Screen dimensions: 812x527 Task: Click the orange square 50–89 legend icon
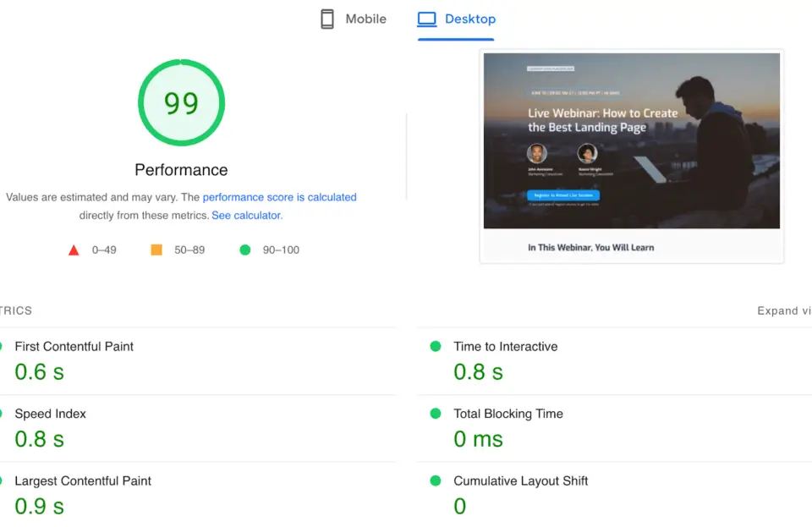(156, 250)
